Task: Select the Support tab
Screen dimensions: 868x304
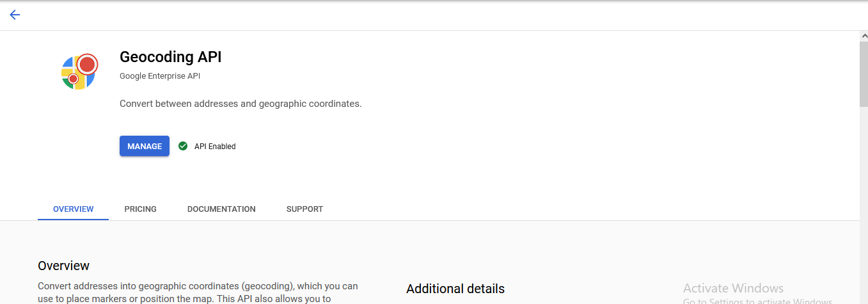Action: [x=304, y=209]
